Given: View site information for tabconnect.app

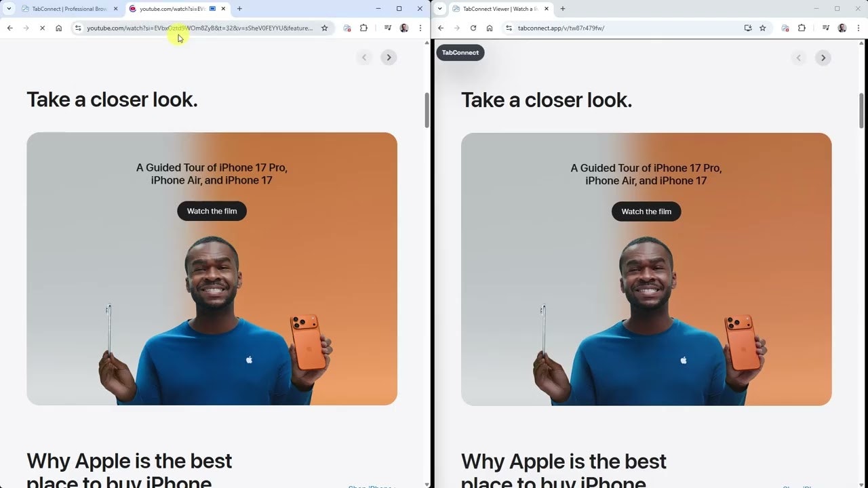Looking at the screenshot, I should [508, 28].
